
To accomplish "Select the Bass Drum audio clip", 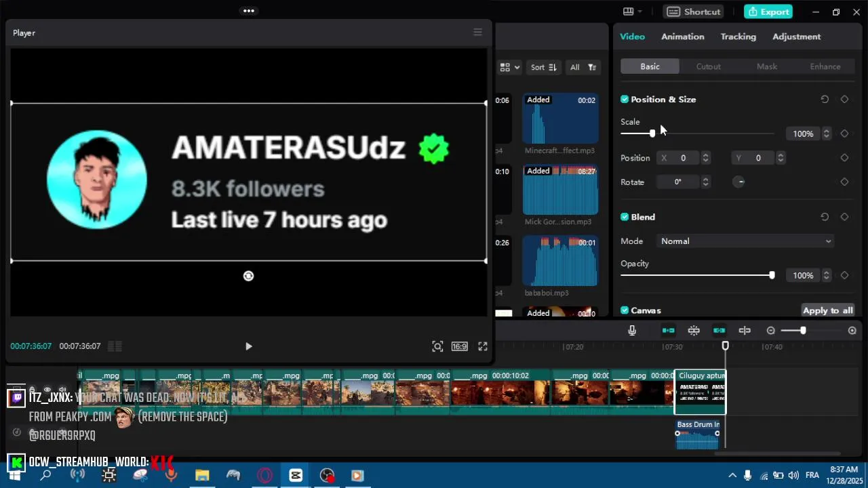I will (698, 434).
